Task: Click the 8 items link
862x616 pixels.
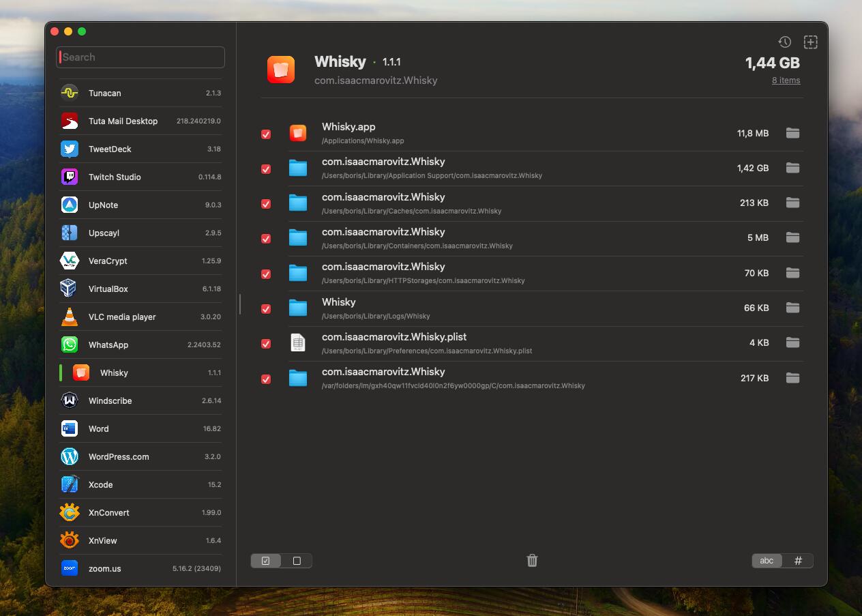Action: coord(786,80)
